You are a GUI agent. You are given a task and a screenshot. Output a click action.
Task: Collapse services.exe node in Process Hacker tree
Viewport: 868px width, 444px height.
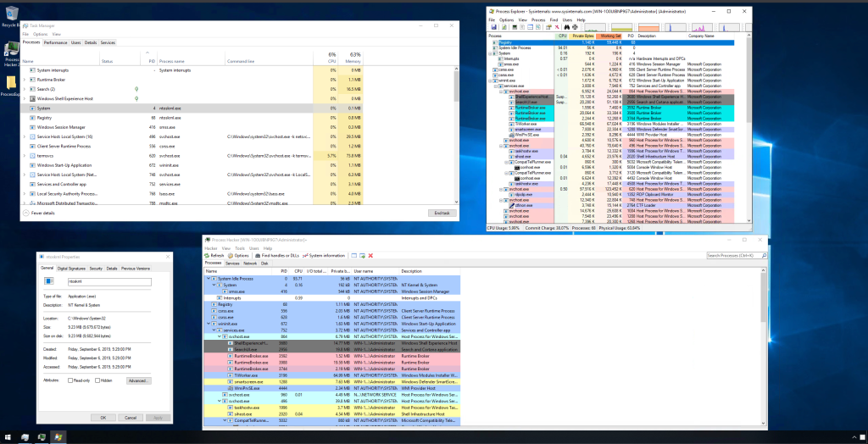pyautogui.click(x=214, y=330)
